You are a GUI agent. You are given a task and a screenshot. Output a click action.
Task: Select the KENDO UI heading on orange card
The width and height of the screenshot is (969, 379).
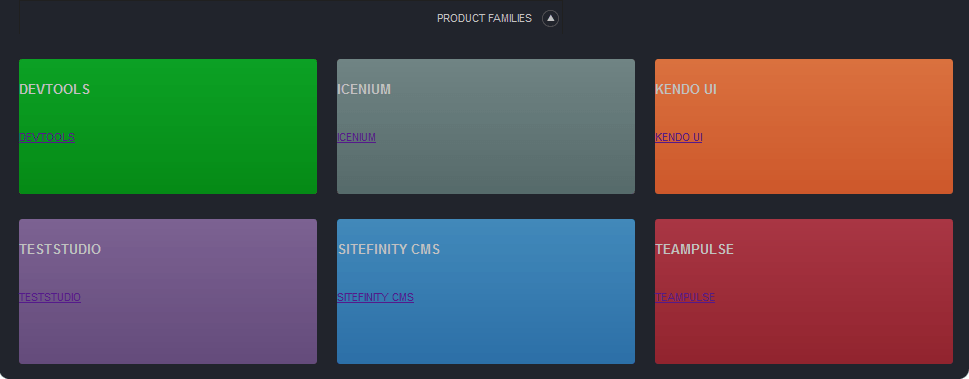point(685,89)
